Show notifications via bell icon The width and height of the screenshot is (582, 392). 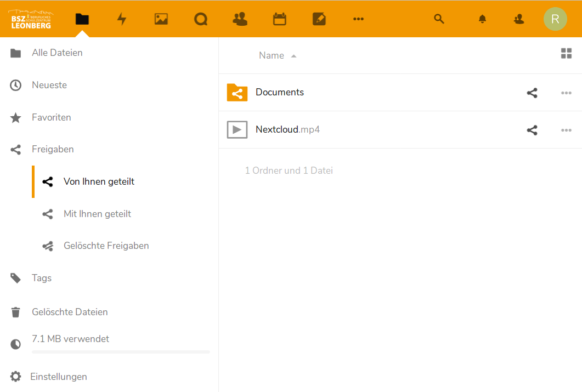coord(482,19)
